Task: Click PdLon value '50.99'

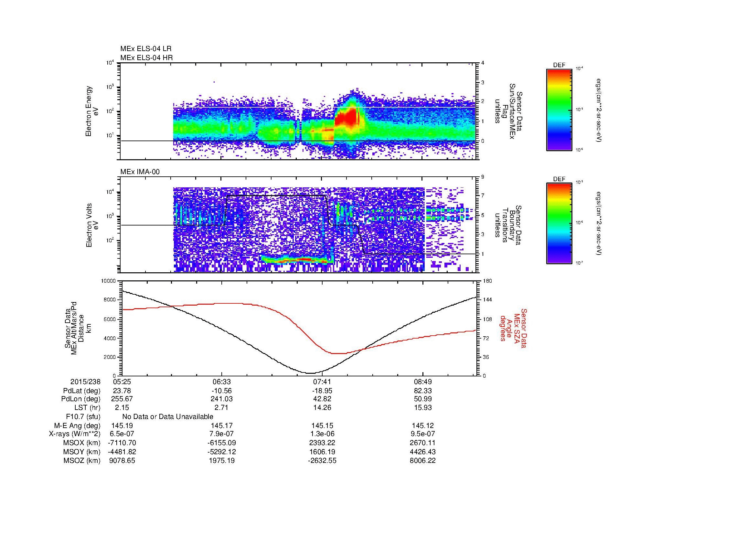Action: [423, 399]
